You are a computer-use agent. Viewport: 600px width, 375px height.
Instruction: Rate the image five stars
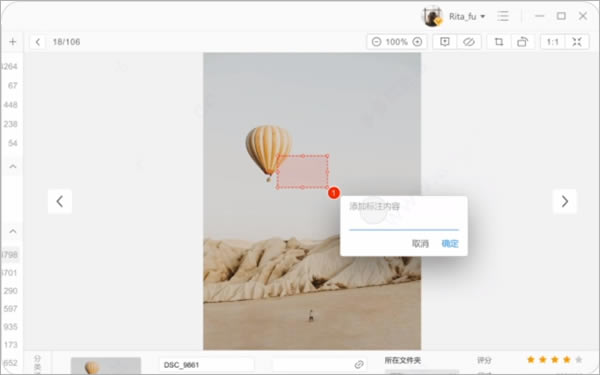[579, 359]
